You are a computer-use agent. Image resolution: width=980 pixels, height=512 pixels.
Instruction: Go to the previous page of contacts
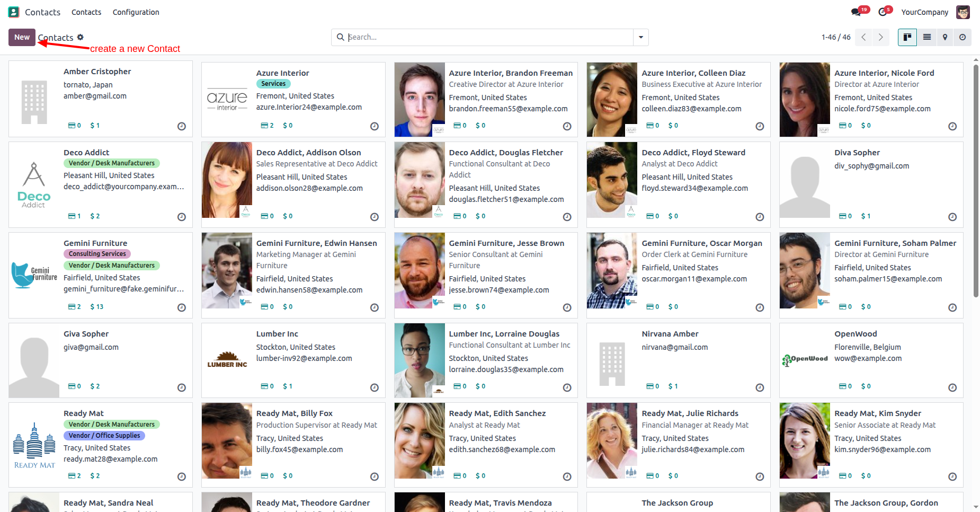[863, 37]
